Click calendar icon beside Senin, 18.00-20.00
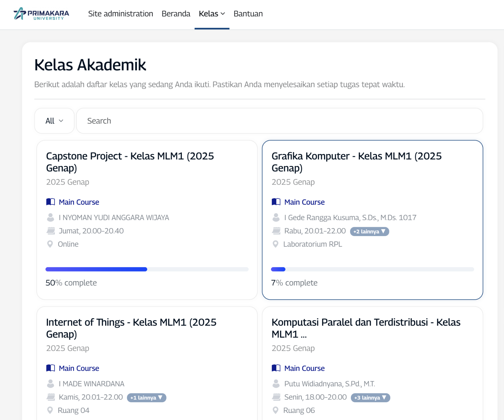The image size is (504, 420). pyautogui.click(x=276, y=397)
